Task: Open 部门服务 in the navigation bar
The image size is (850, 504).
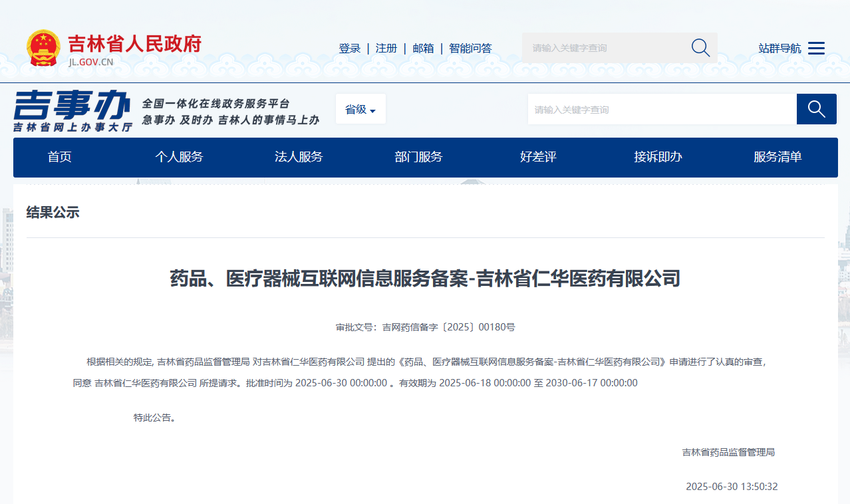Action: 418,158
